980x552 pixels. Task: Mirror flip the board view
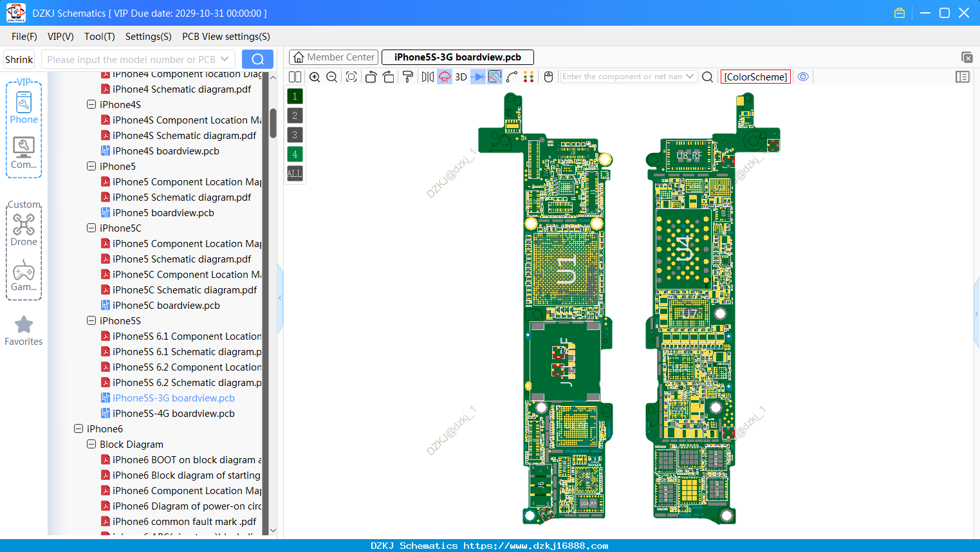(x=428, y=77)
